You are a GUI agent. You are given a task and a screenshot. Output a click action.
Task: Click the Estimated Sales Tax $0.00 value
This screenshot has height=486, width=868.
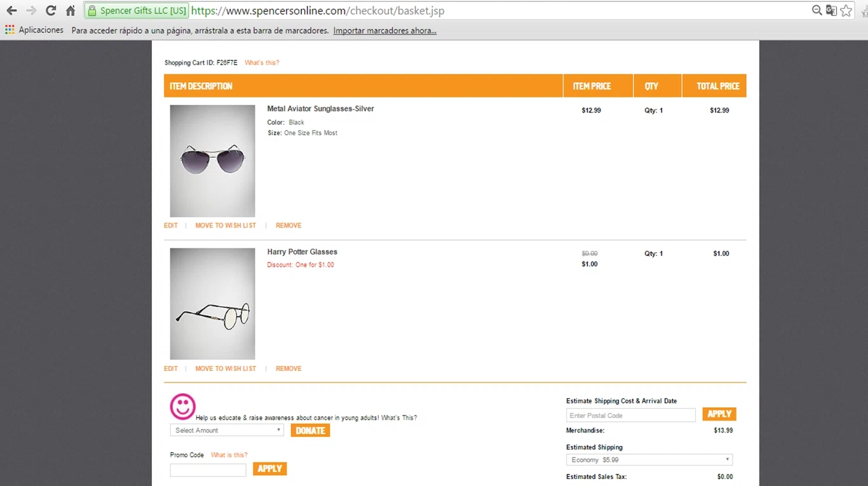(x=725, y=476)
